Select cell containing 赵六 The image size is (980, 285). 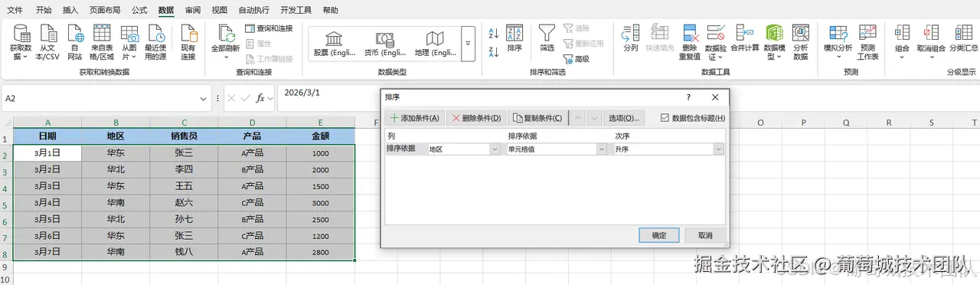[x=184, y=204]
